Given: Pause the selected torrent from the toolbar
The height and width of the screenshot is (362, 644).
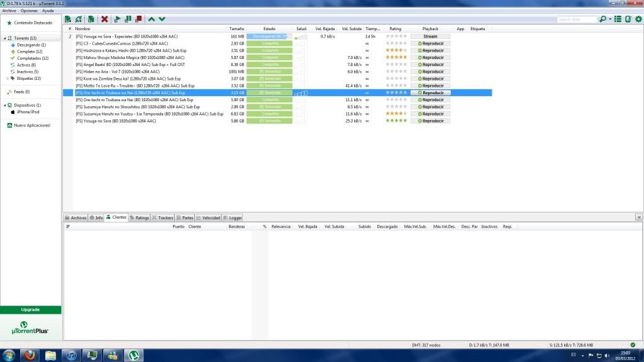Looking at the screenshot, I should coord(128,19).
